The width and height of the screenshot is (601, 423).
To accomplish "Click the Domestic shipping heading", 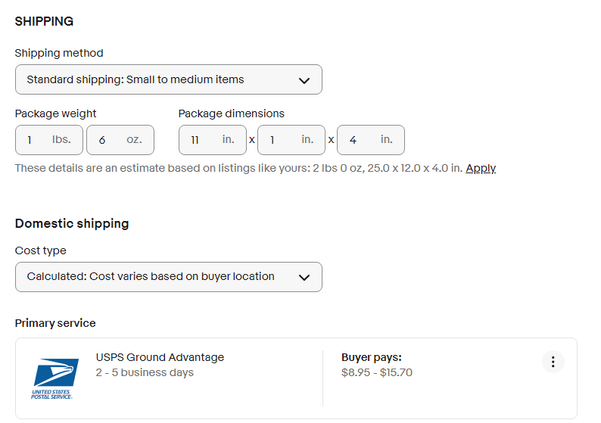I will 72,223.
